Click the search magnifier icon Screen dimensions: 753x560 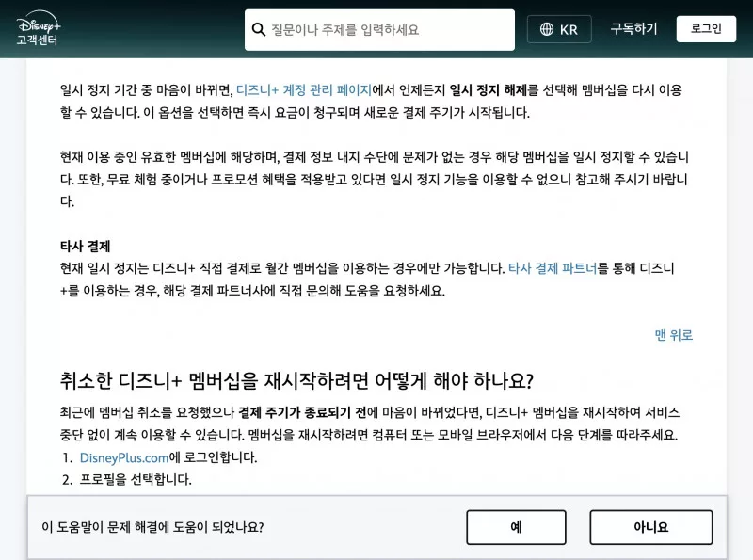click(x=258, y=30)
